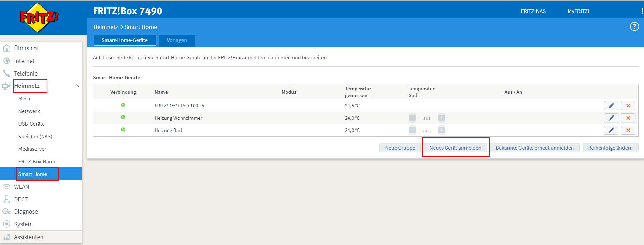Click the 24,5 °C measured temperature
Viewport: 644px width, 245px height.
(352, 106)
